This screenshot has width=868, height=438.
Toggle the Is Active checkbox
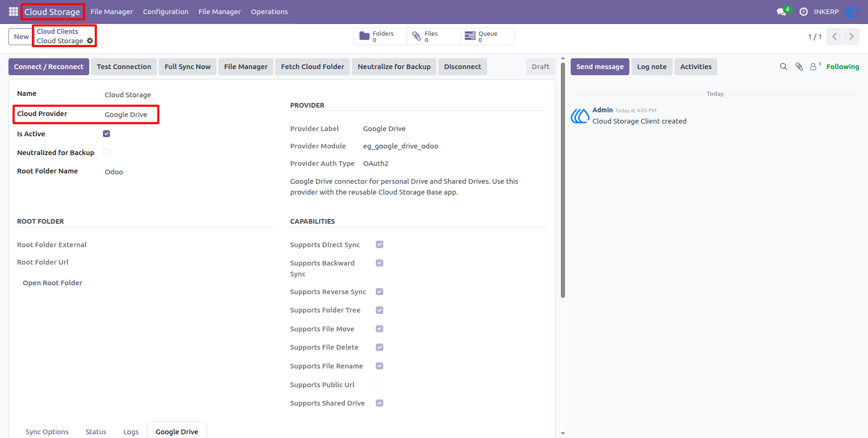coord(107,134)
